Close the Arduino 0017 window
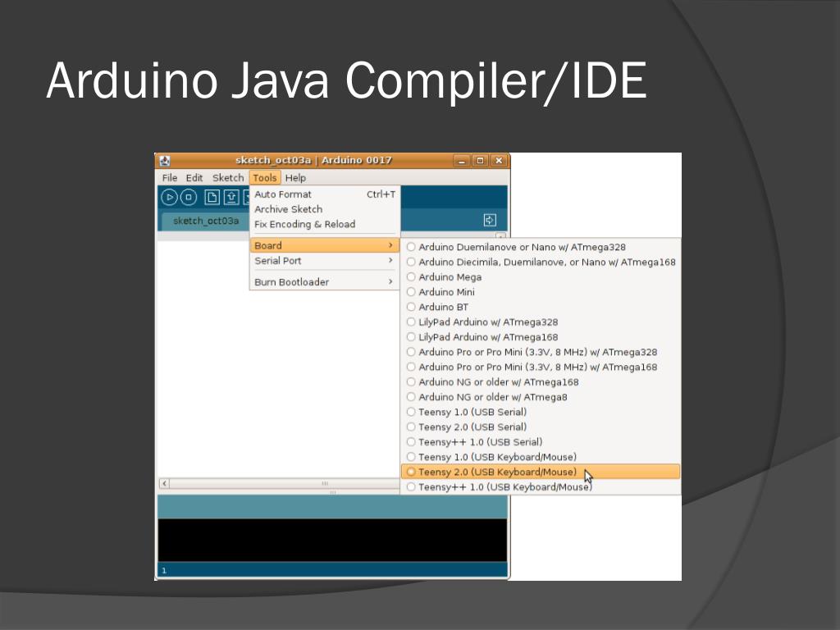This screenshot has height=630, width=840. tap(499, 161)
